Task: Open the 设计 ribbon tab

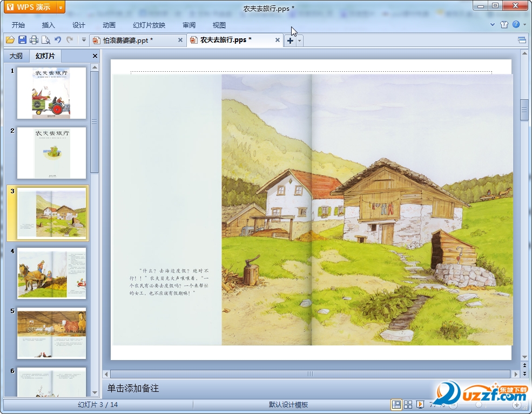Action: coord(79,25)
